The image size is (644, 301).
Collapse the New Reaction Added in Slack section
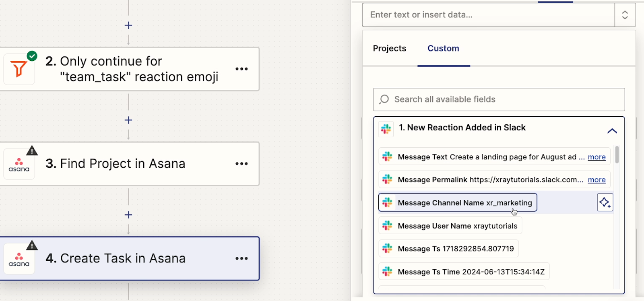point(612,131)
